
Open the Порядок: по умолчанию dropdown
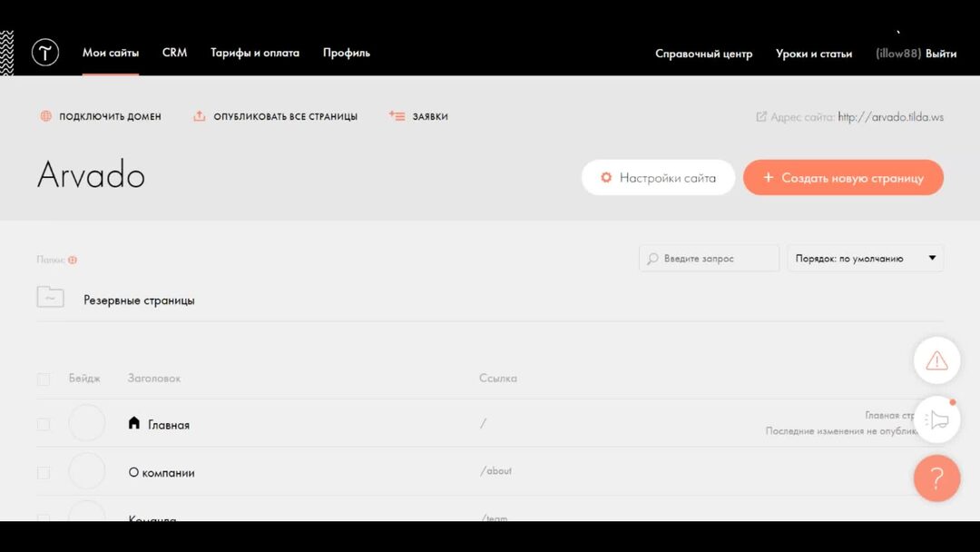(x=865, y=258)
